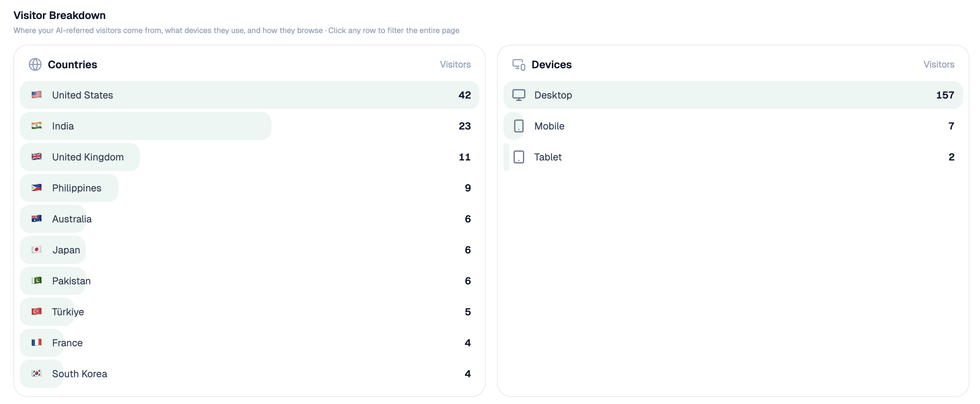Click the Australia flag icon

[x=37, y=219]
